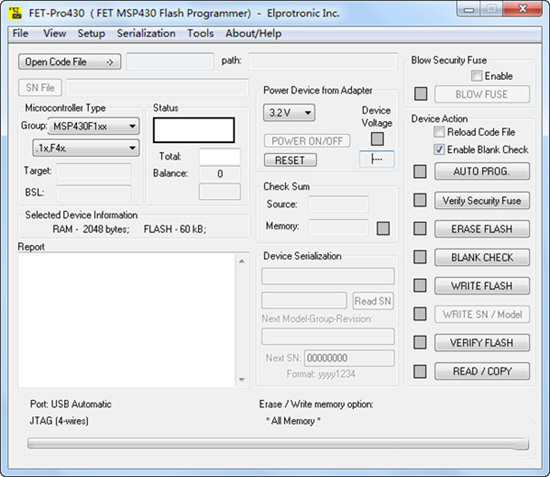The height and width of the screenshot is (477, 550).
Task: Open the Tools menu
Action: point(200,33)
